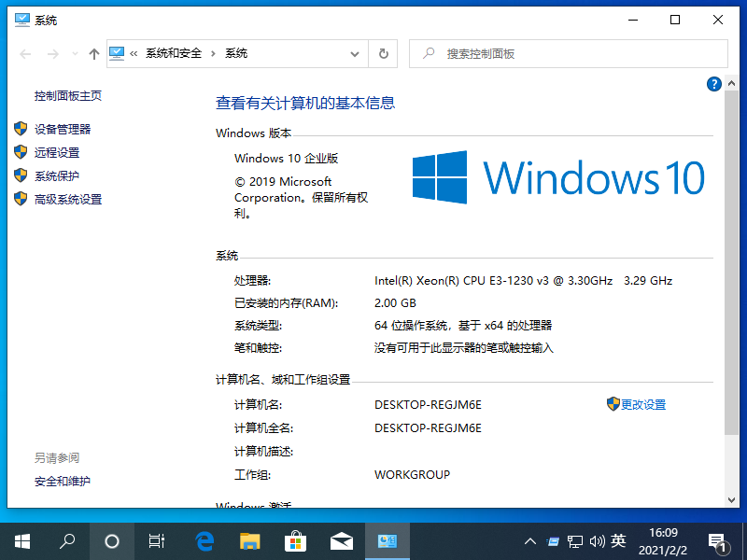Viewport: 747px width, 560px height.
Task: Open Task View on the taskbar
Action: click(x=157, y=540)
